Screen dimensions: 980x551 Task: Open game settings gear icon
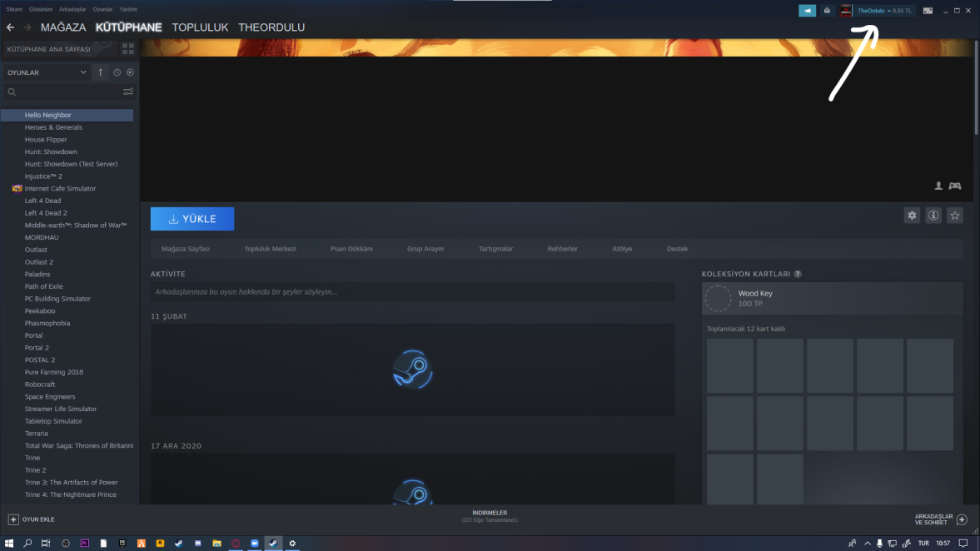click(x=912, y=216)
